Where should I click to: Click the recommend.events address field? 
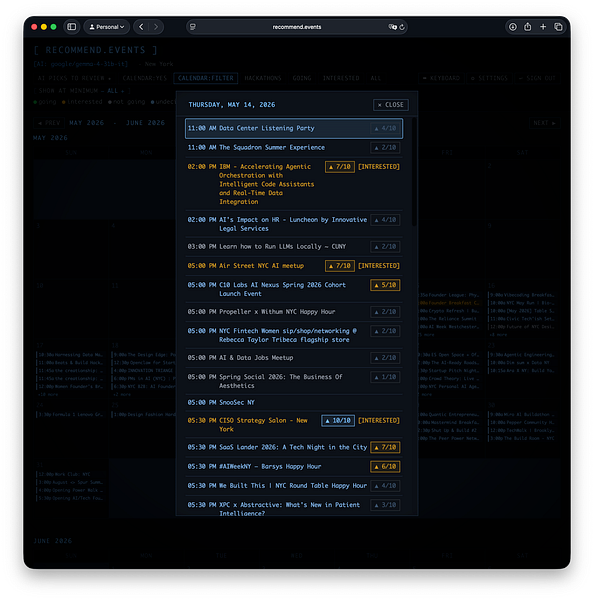tap(297, 27)
